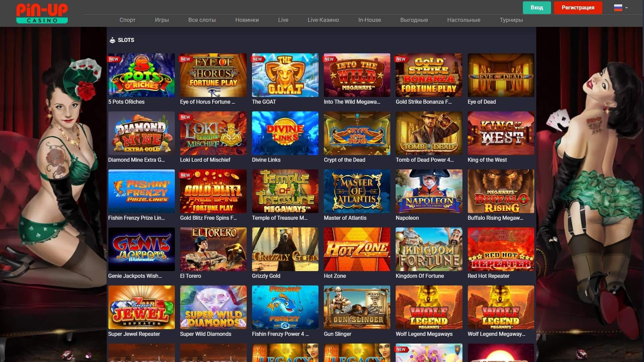
Task: Open Fishin Frenzy Power 4 Slots thumbnail
Action: 285,307
